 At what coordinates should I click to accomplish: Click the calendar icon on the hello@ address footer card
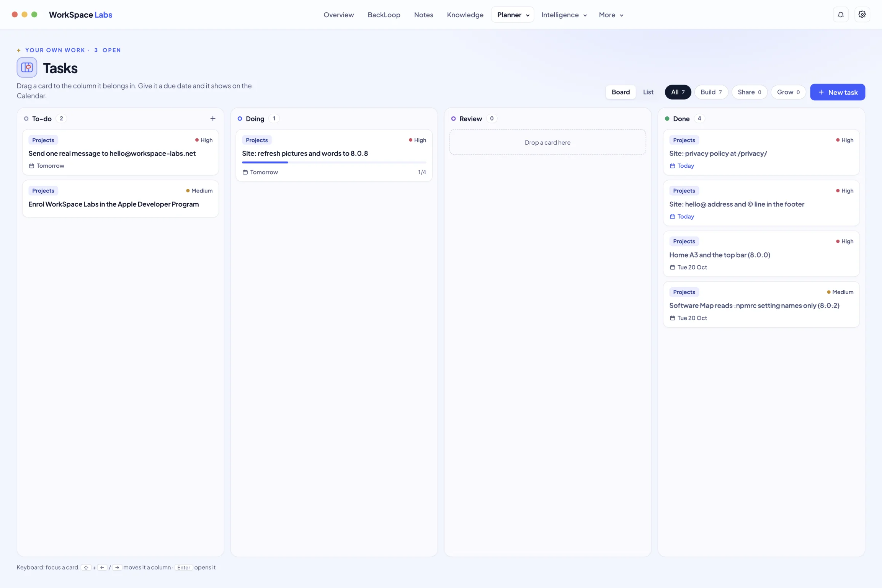[672, 217]
